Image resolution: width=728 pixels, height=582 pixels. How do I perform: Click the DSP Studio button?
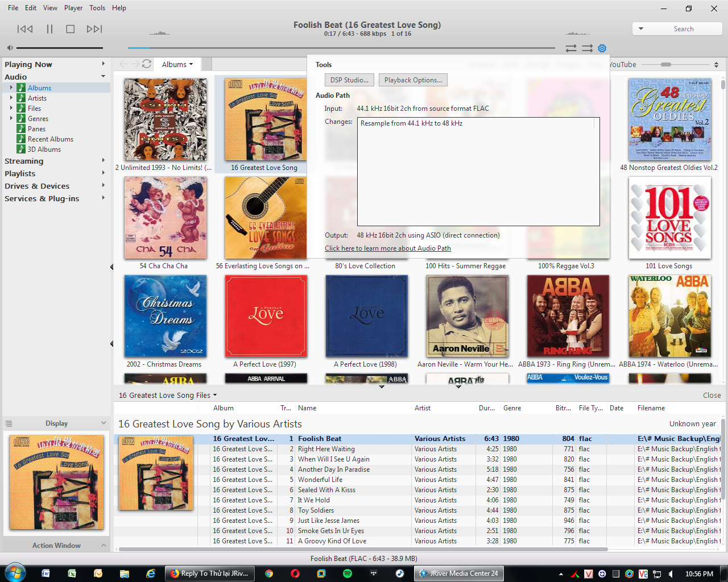pos(349,80)
